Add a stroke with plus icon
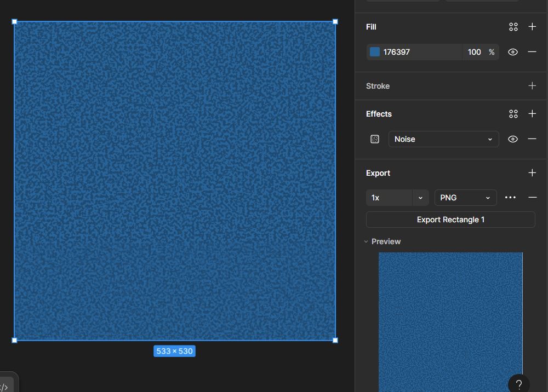 click(532, 85)
